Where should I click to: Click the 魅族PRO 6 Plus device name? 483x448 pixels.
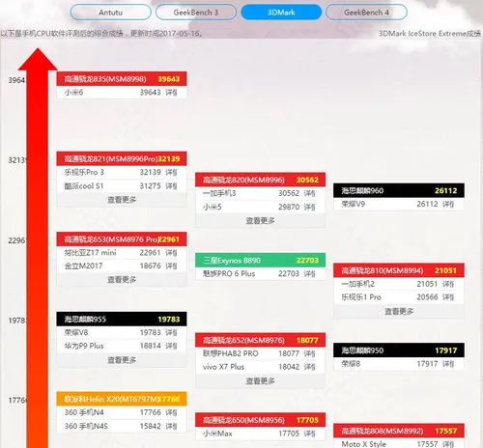click(229, 274)
